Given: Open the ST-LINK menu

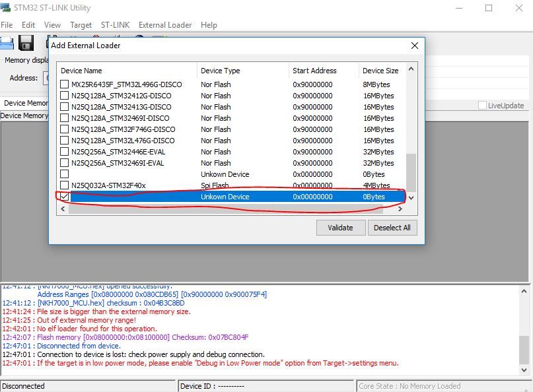Looking at the screenshot, I should (115, 25).
